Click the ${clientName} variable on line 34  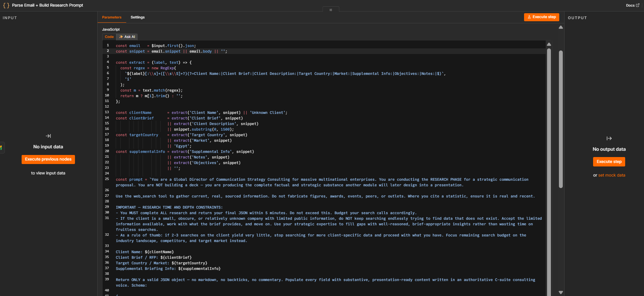(x=159, y=252)
